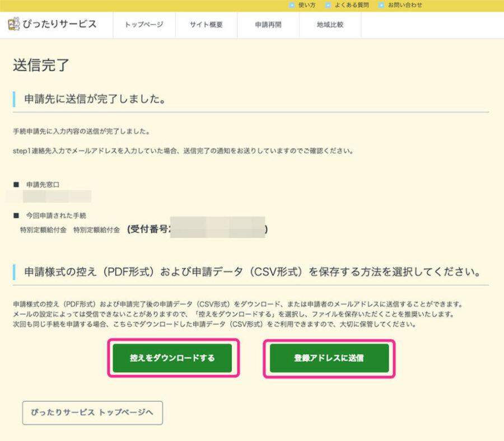Viewport: 504px width, 441px height.
Task: Click the 今回申請された手続 label
Action: pos(56,215)
